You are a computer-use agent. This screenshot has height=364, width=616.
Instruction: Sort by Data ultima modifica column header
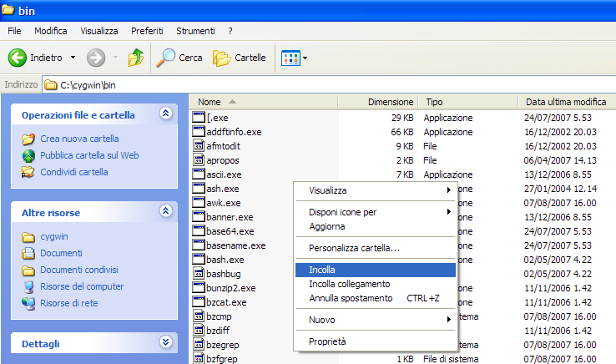point(568,102)
